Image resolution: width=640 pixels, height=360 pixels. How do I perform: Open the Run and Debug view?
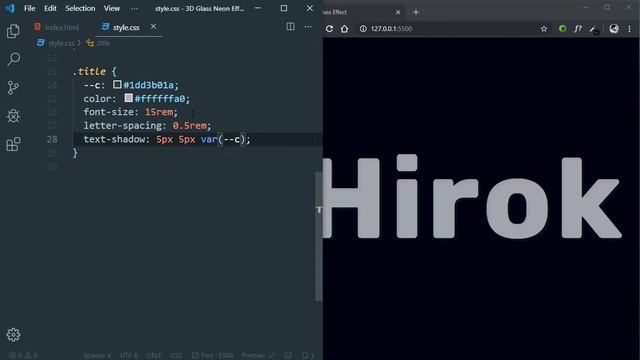(x=13, y=116)
